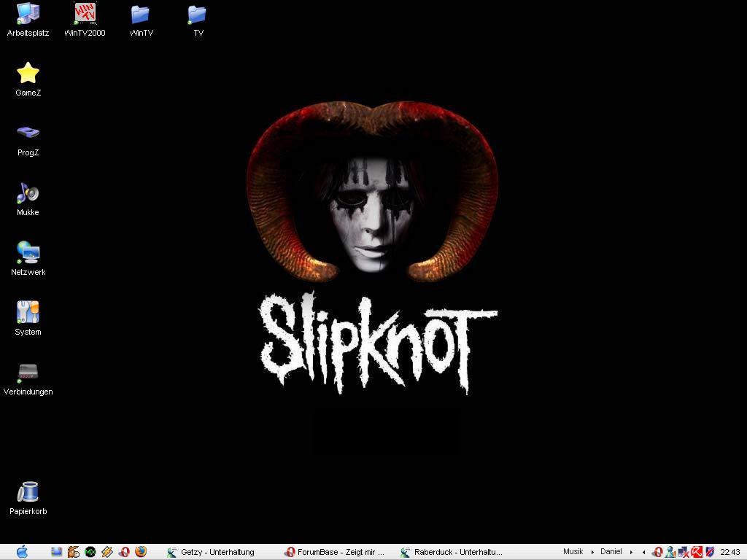Launch WinTV2000 shortcut

click(85, 19)
